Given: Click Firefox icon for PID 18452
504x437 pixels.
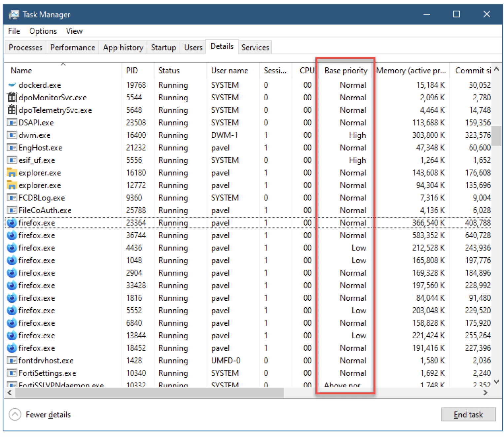Looking at the screenshot, I should click(12, 348).
